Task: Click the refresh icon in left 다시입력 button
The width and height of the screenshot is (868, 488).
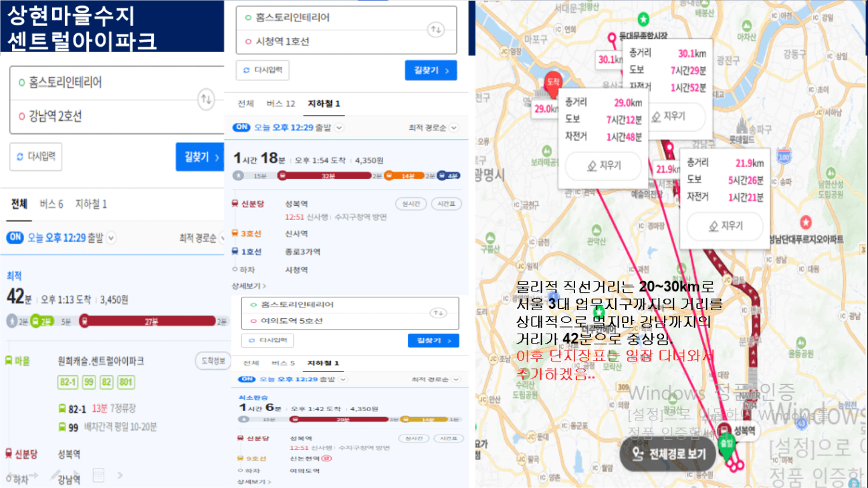Action: pyautogui.click(x=20, y=156)
